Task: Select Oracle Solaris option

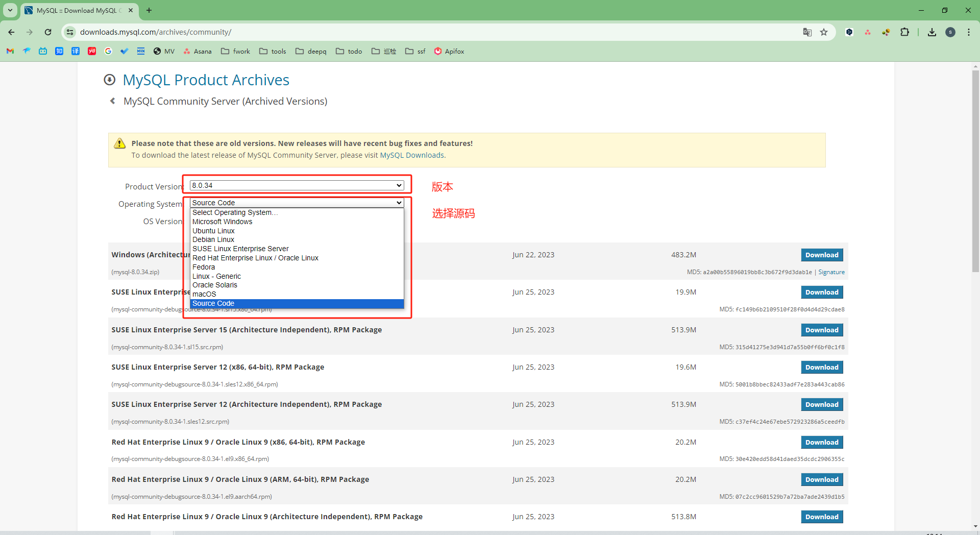Action: click(x=297, y=285)
